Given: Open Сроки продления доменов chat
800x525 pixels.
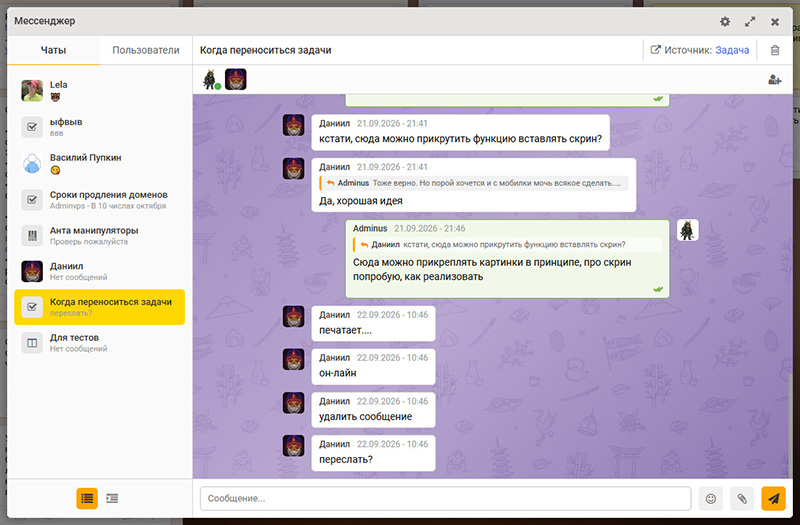Looking at the screenshot, I should pos(99,199).
